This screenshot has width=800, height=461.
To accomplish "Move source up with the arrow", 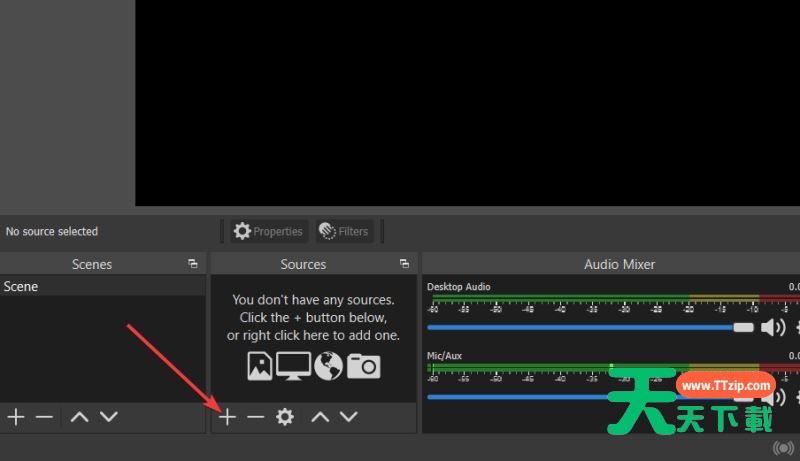I will (320, 417).
